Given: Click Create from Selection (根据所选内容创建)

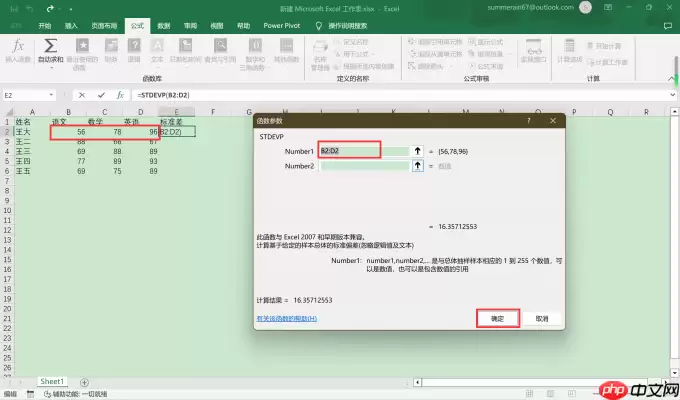Looking at the screenshot, I should click(364, 66).
